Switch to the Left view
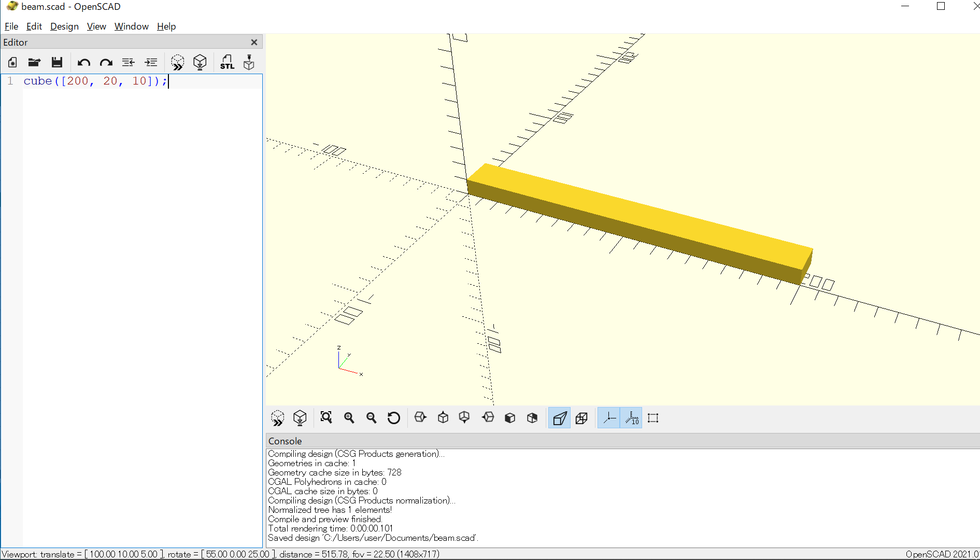The width and height of the screenshot is (980, 560). pos(488,418)
